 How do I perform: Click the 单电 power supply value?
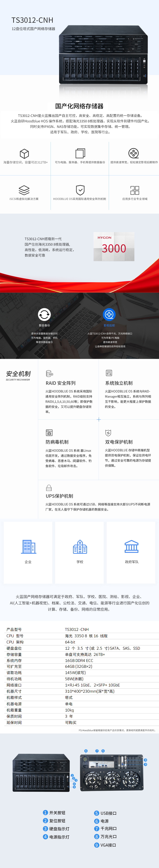tap(69, 704)
